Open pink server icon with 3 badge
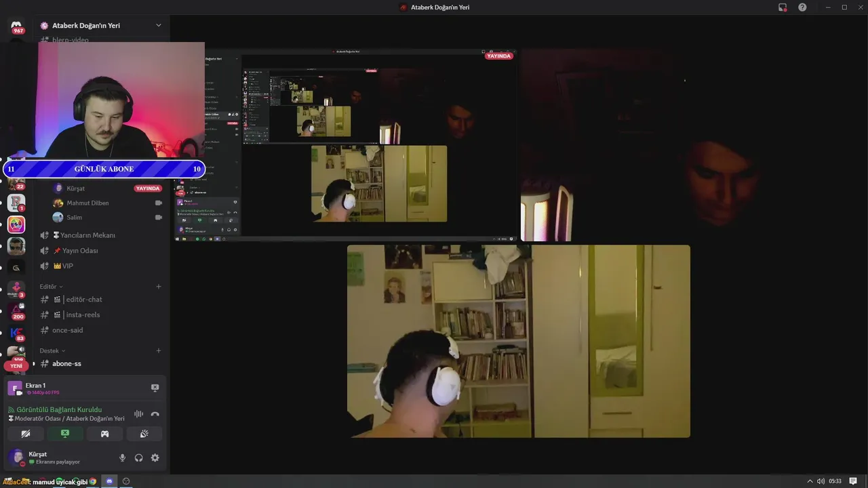The image size is (868, 488). point(16,289)
